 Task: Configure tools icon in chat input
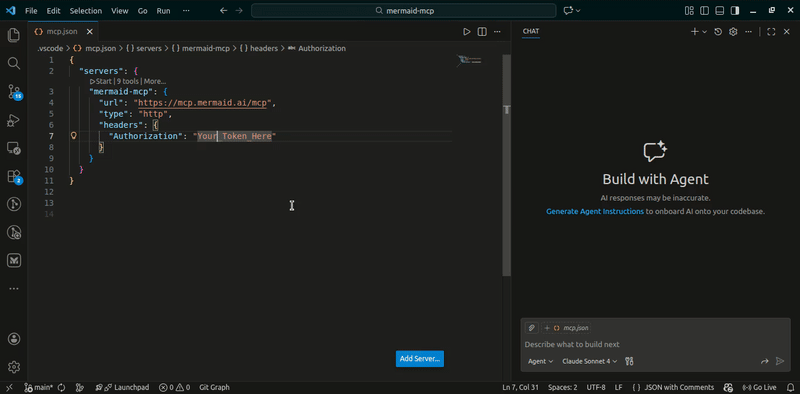629,361
